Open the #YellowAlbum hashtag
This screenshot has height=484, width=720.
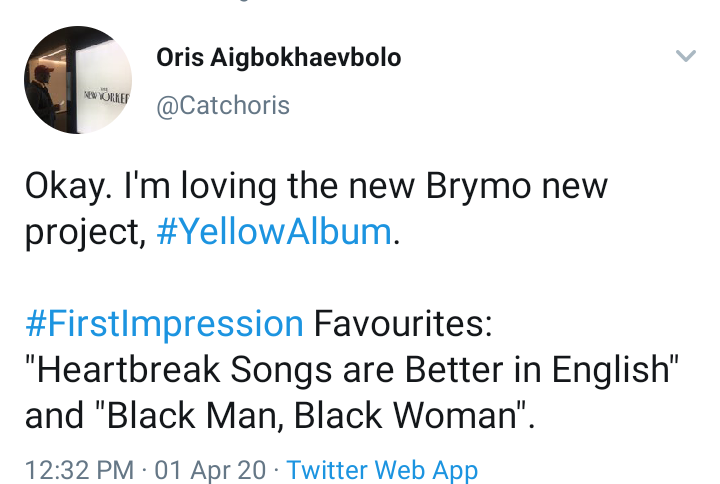[274, 232]
